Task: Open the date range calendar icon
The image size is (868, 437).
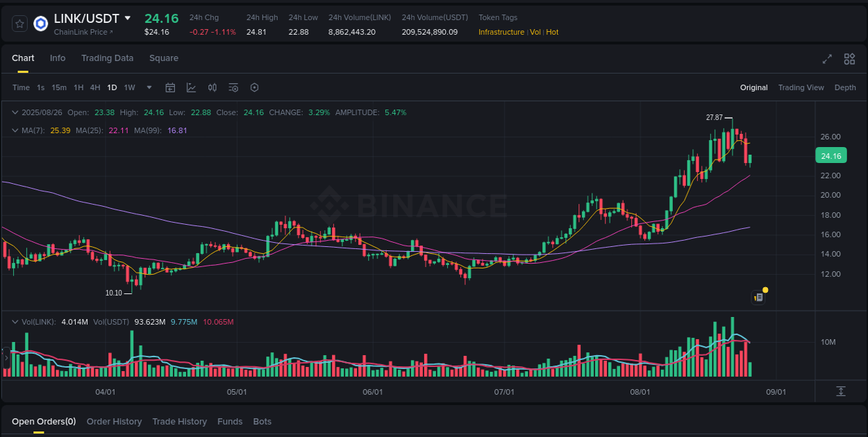Action: (170, 87)
